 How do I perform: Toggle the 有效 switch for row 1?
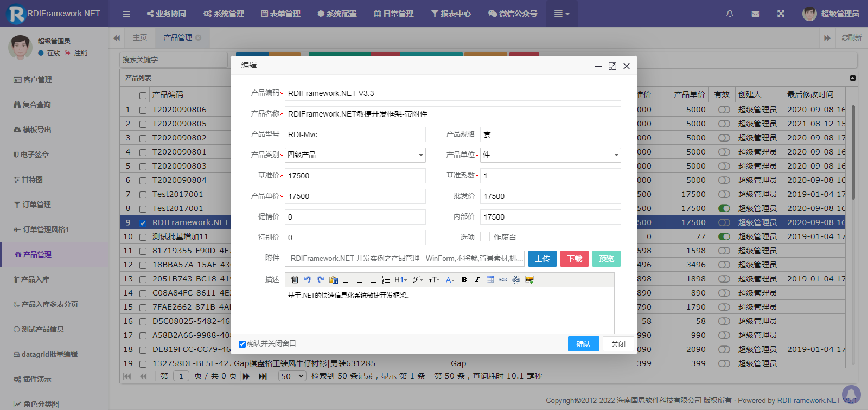[724, 110]
